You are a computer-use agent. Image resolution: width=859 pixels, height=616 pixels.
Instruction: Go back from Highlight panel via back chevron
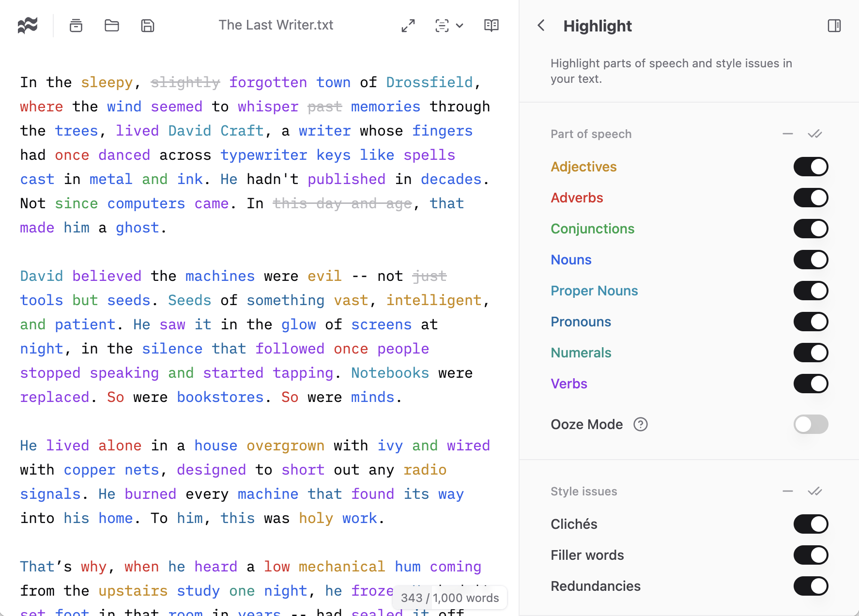coord(541,26)
